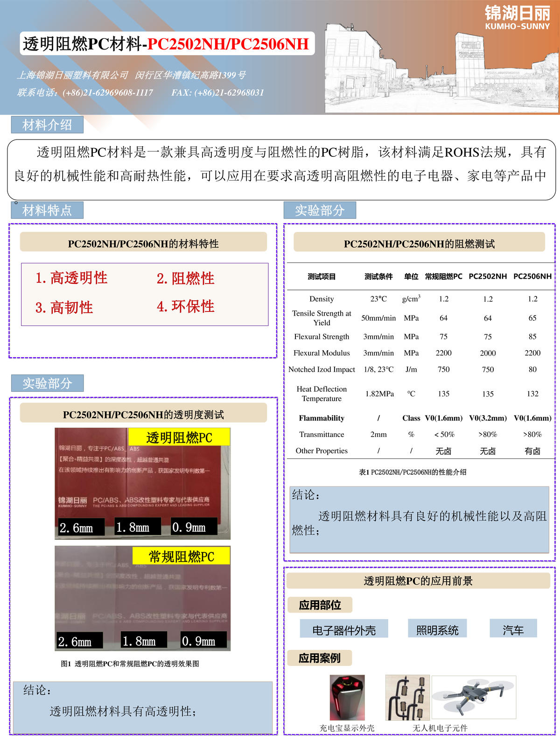Click the Tensile Strength at Yield row label
Screen dimensions: 560x747
pos(322,318)
